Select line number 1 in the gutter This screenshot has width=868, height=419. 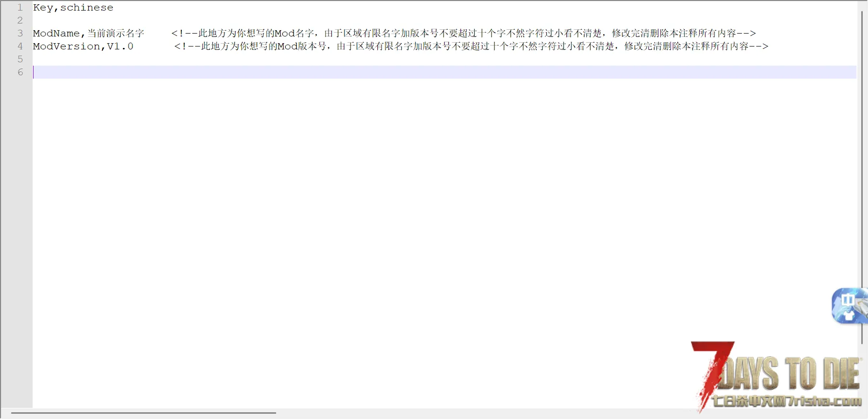coord(20,8)
